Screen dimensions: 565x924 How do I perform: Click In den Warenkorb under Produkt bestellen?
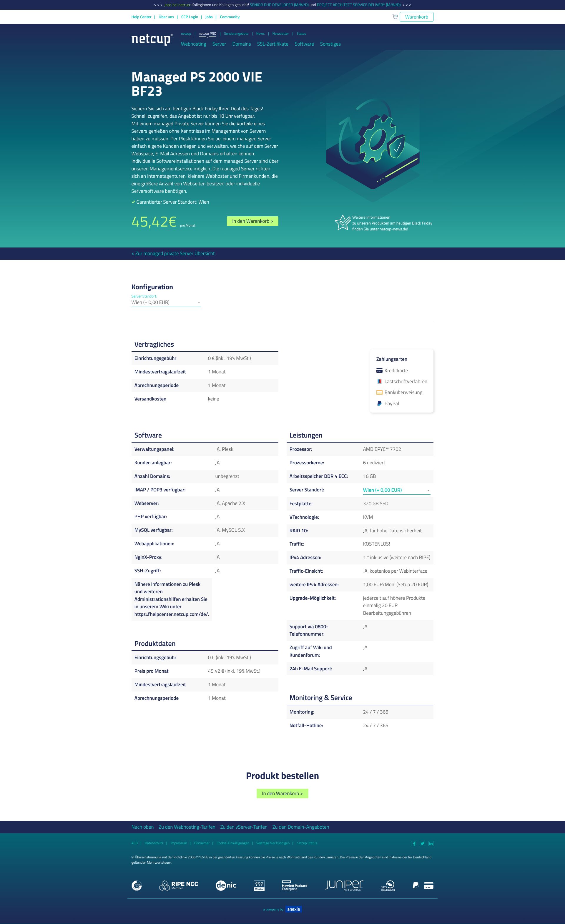pos(282,794)
